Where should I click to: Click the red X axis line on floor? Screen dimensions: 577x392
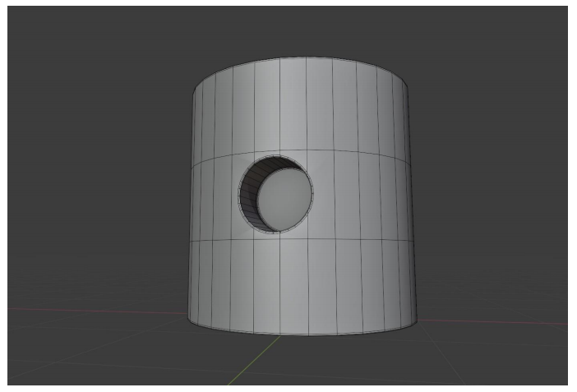(98, 311)
